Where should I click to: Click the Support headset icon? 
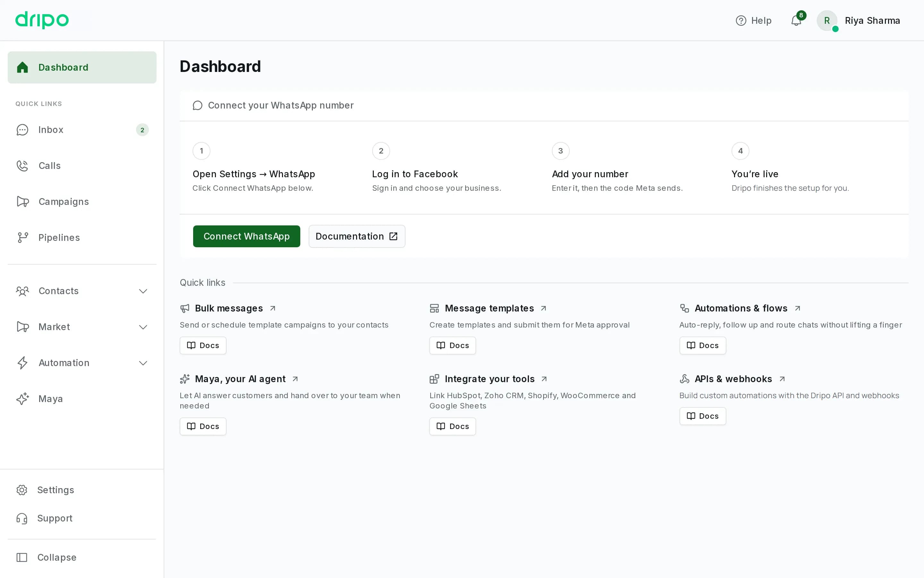click(22, 518)
